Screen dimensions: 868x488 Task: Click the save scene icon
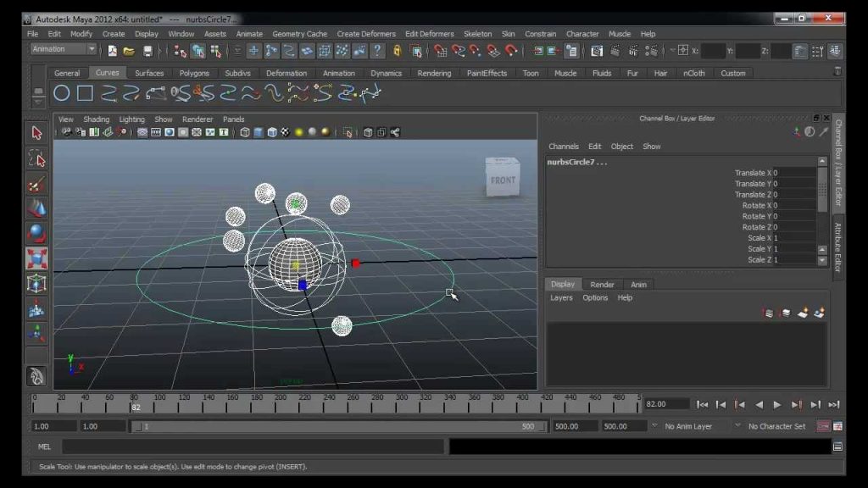coord(147,51)
